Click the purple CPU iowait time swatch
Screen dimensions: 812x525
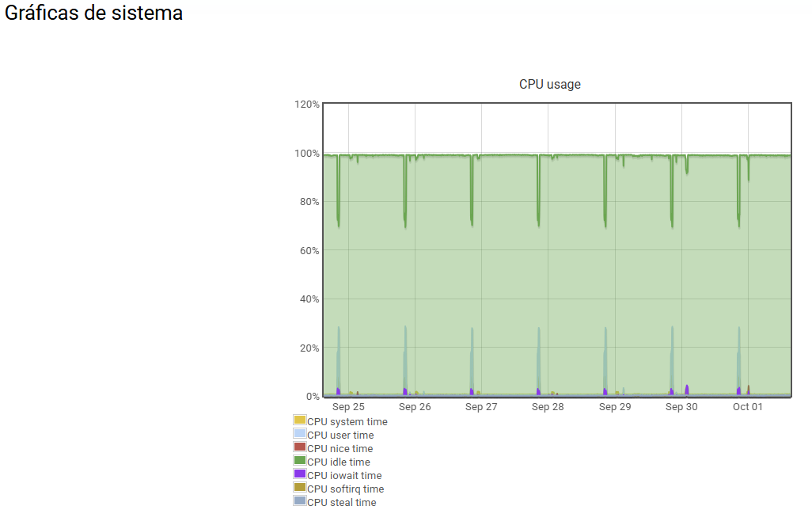tap(299, 474)
